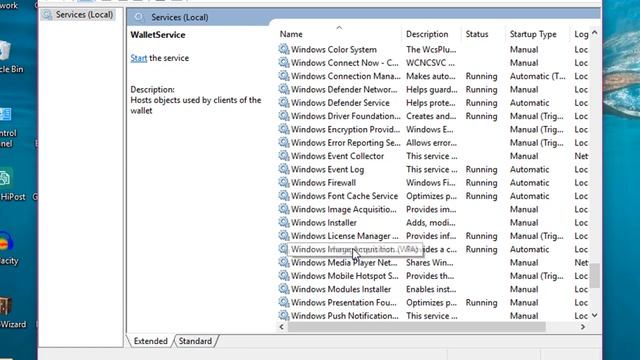The width and height of the screenshot is (640, 360).
Task: Click Running status of Windows Firewall
Action: coord(481,183)
